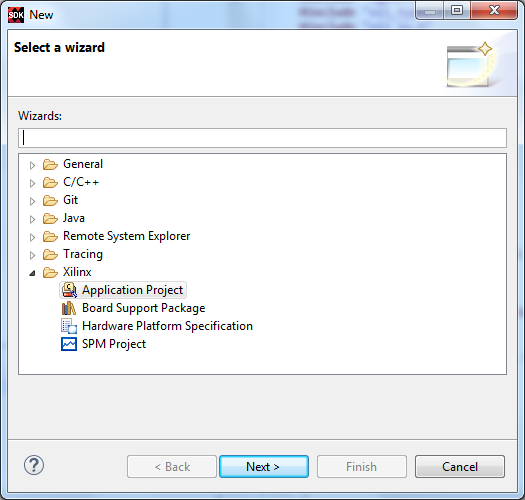Click the Tracing folder icon

[x=50, y=255]
